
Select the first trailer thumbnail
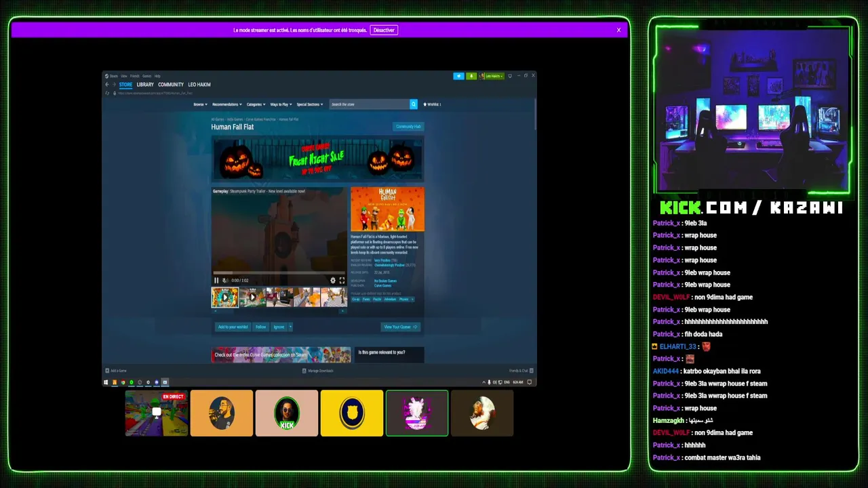tap(224, 297)
